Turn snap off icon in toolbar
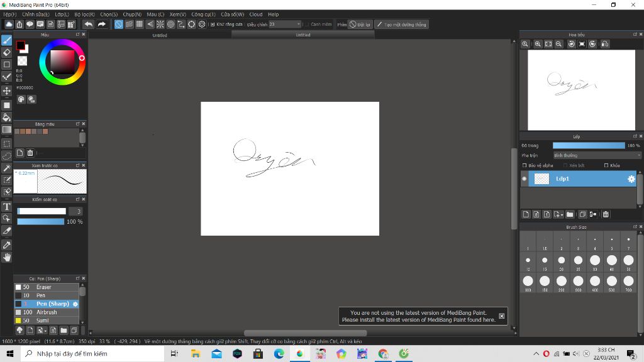Screen dimensions: 644x362 point(119,25)
